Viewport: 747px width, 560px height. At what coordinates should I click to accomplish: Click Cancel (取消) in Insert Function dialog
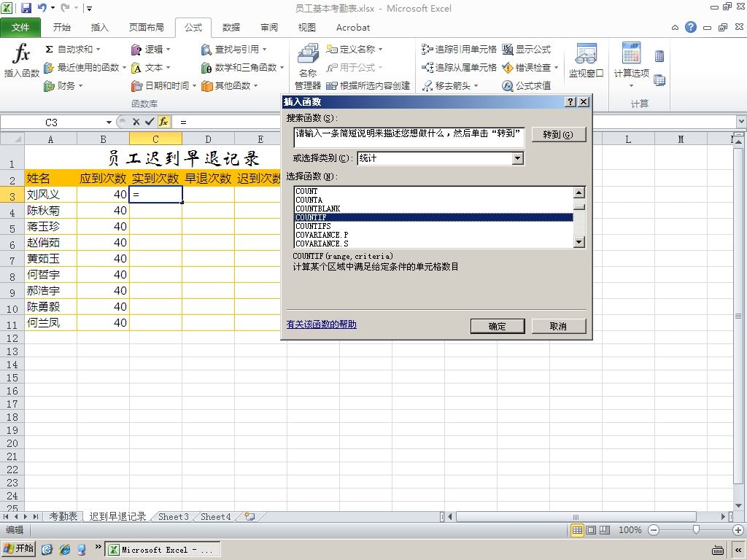tap(558, 326)
